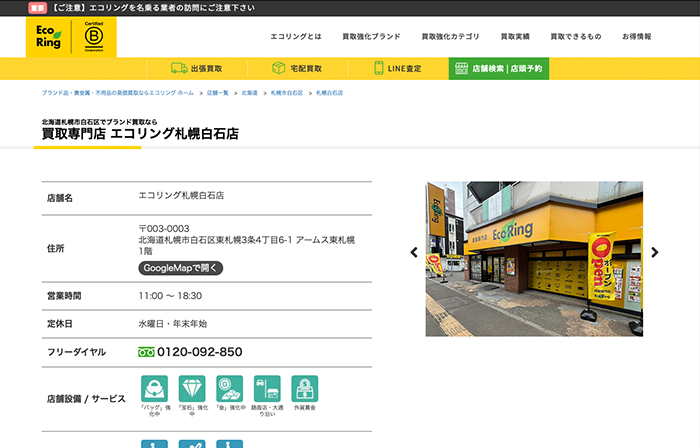Open the お得情報 menu
Image resolution: width=700 pixels, height=448 pixels.
coord(637,37)
